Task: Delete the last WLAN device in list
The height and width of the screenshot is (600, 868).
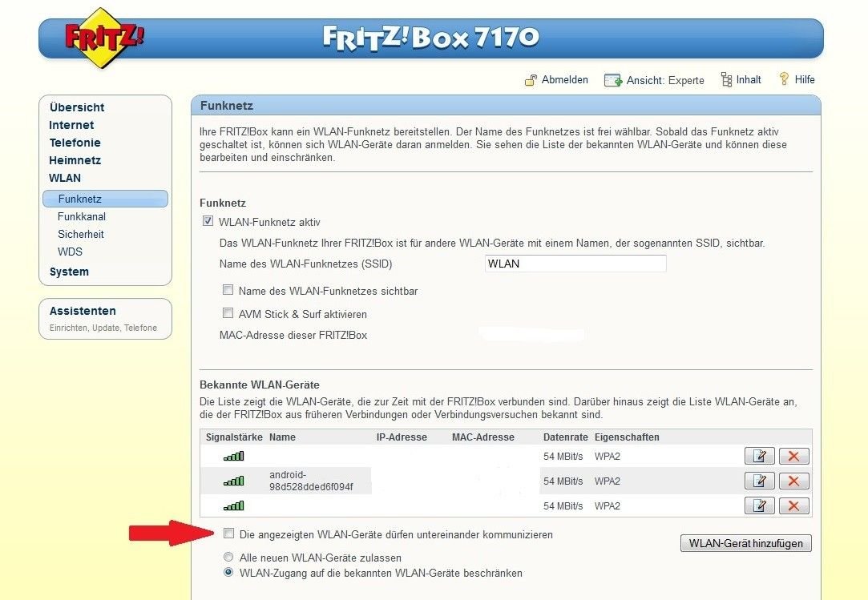Action: [793, 505]
